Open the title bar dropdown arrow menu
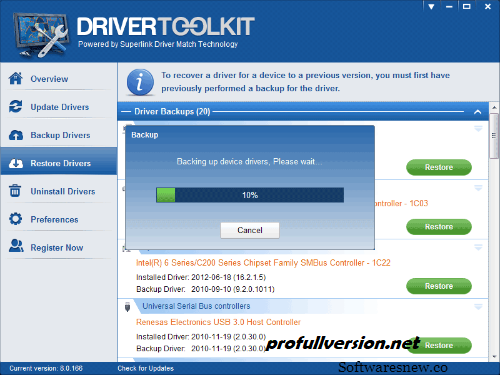Viewport: 500px width, 375px height. pyautogui.click(x=431, y=6)
